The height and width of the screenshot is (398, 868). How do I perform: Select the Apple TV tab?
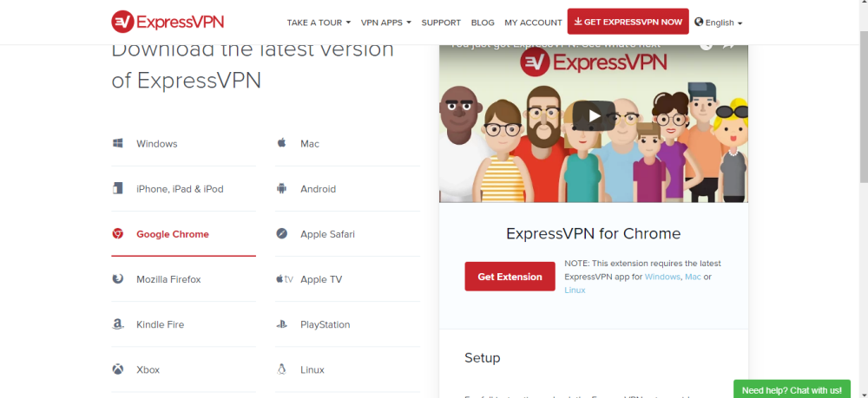click(348, 279)
